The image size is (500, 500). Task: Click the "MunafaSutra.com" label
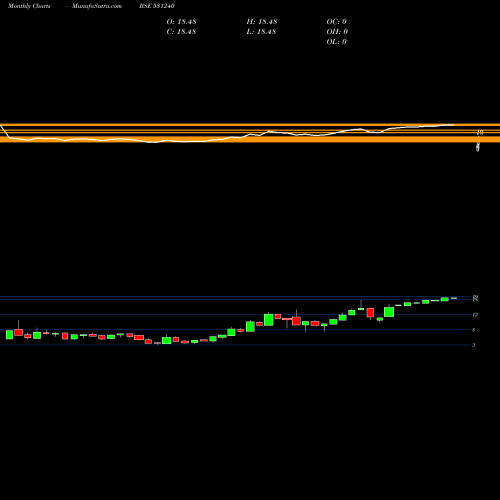(97, 6)
